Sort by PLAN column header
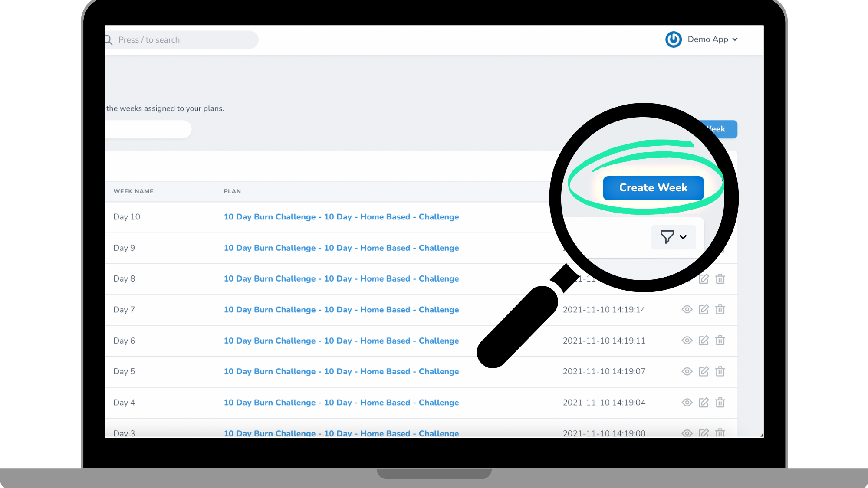The image size is (868, 488). [x=232, y=191]
